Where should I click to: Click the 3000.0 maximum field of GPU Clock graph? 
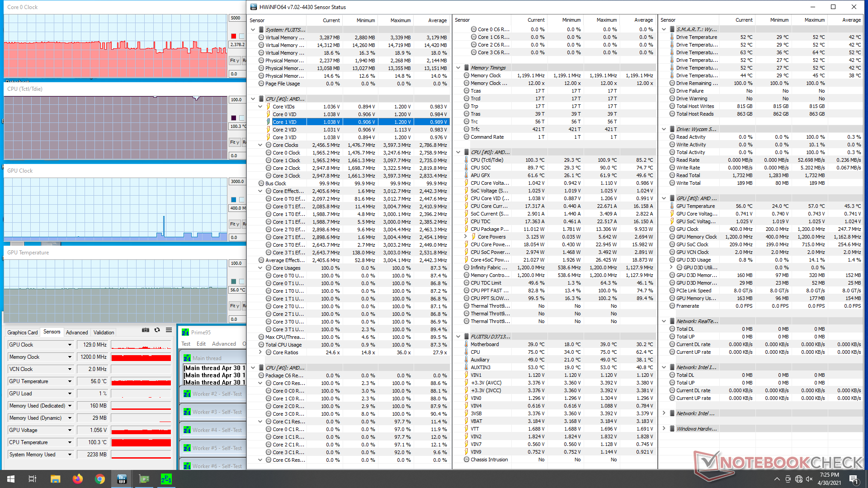(237, 182)
